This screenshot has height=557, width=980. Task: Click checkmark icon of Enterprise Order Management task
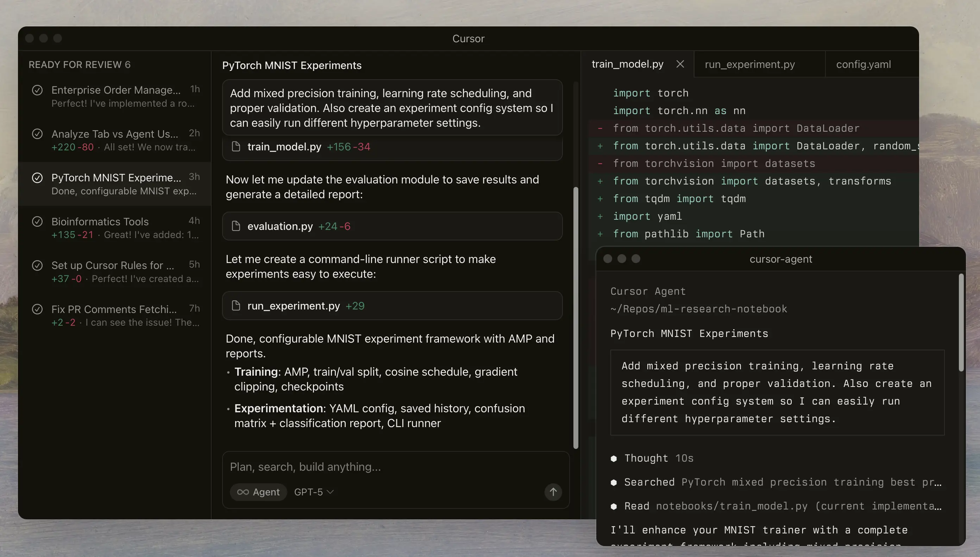tap(37, 90)
